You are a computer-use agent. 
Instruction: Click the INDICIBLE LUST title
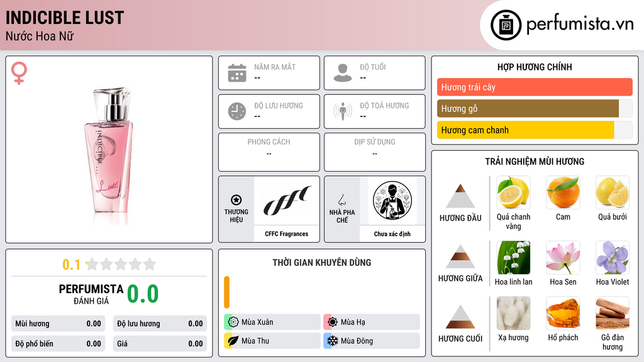coord(65,18)
